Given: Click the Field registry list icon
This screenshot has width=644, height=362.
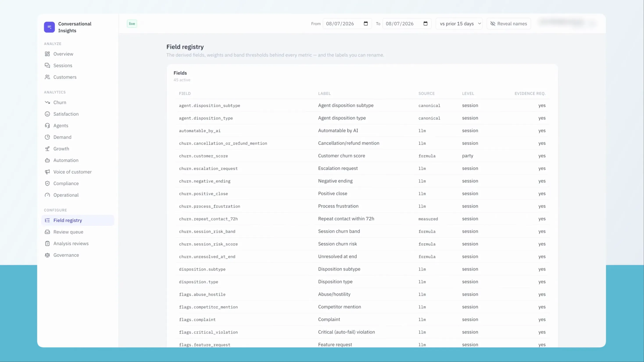Looking at the screenshot, I should click(x=47, y=220).
